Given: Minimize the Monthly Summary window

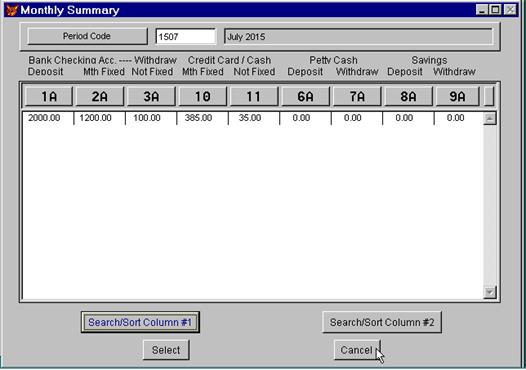Looking at the screenshot, I should [482, 10].
